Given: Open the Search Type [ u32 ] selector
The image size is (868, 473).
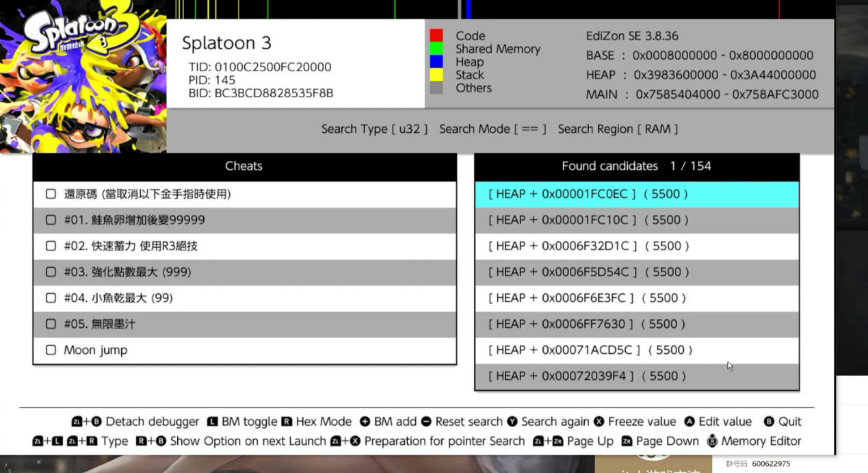Looking at the screenshot, I should pos(374,129).
